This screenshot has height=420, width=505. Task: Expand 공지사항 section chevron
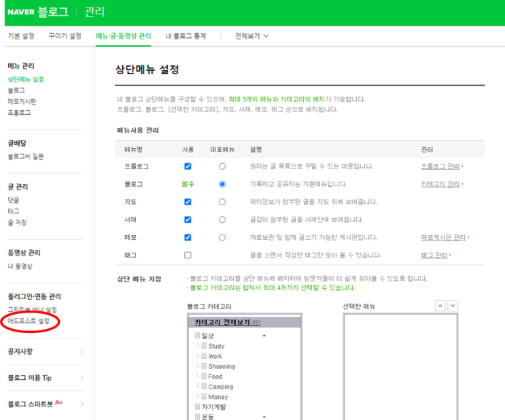coord(82,351)
